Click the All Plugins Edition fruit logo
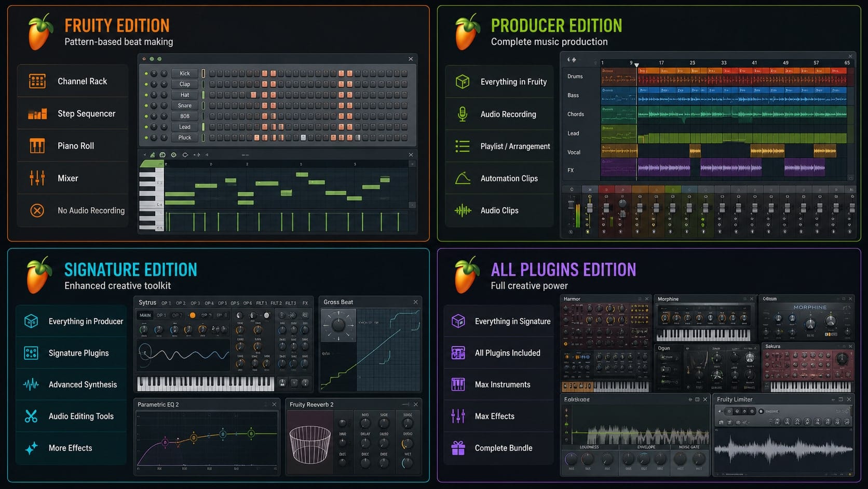 click(467, 275)
